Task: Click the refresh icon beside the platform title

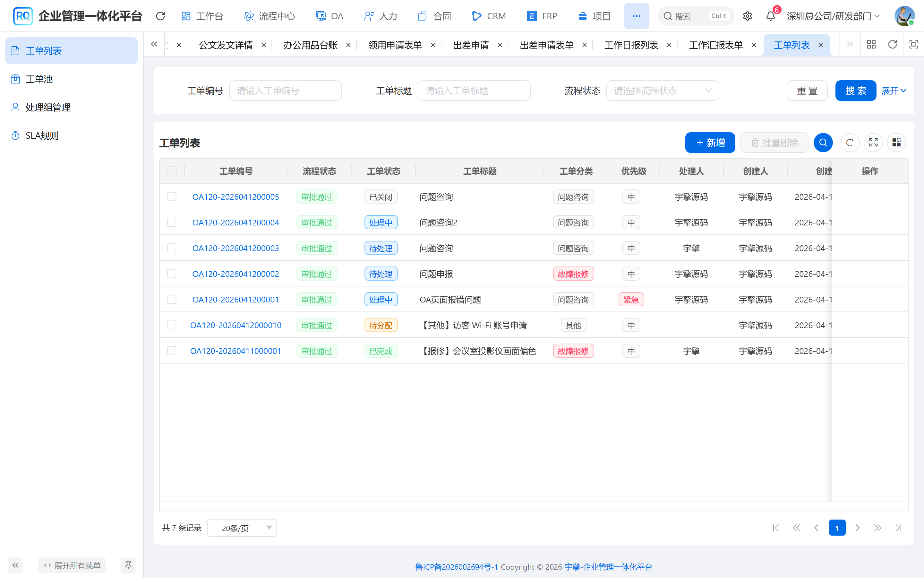Action: pyautogui.click(x=160, y=16)
